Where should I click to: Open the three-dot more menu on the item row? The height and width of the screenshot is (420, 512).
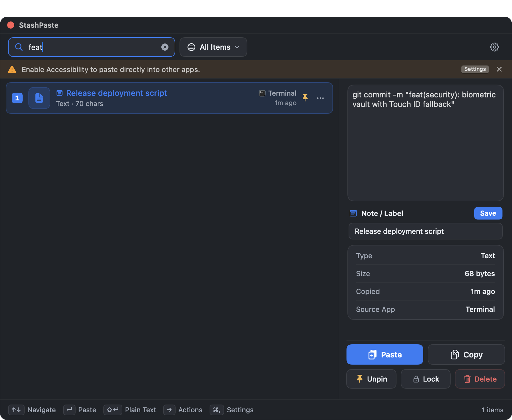(x=320, y=98)
